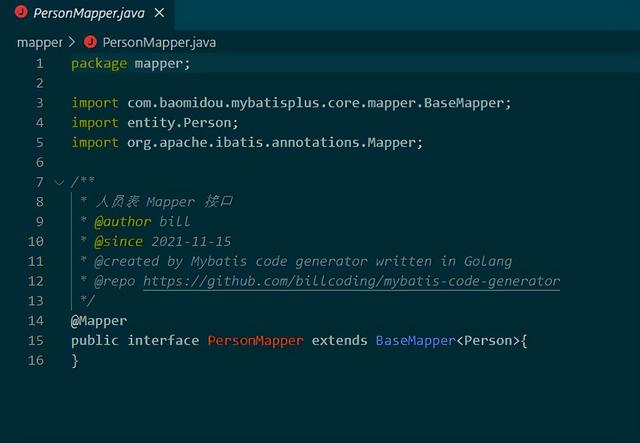Viewport: 640px width, 443px height.
Task: Click the Java icon in the breadcrumb bar
Action: click(x=90, y=42)
